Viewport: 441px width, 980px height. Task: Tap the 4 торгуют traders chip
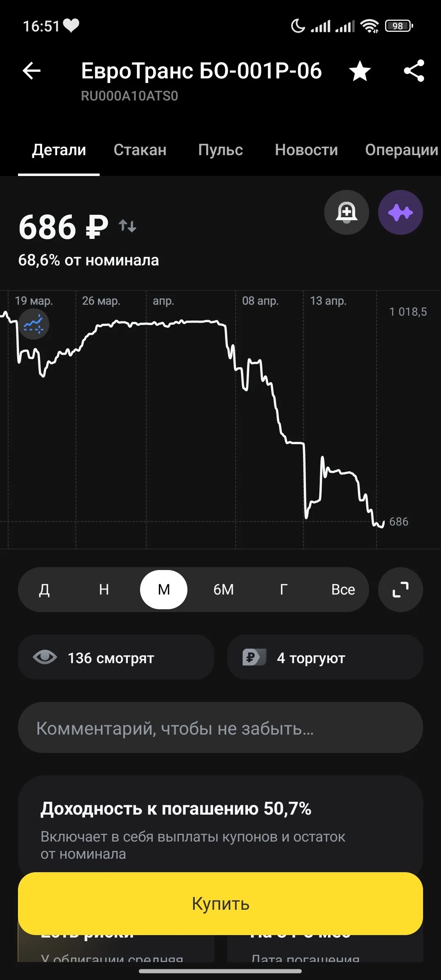pyautogui.click(x=325, y=657)
